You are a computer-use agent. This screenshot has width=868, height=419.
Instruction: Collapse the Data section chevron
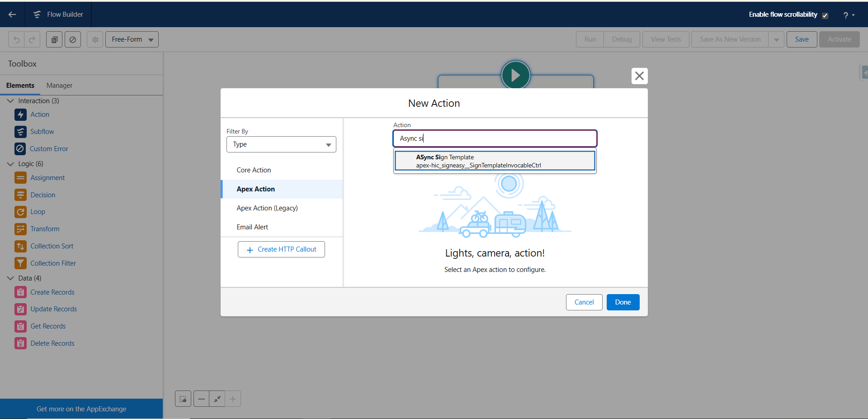pos(10,278)
